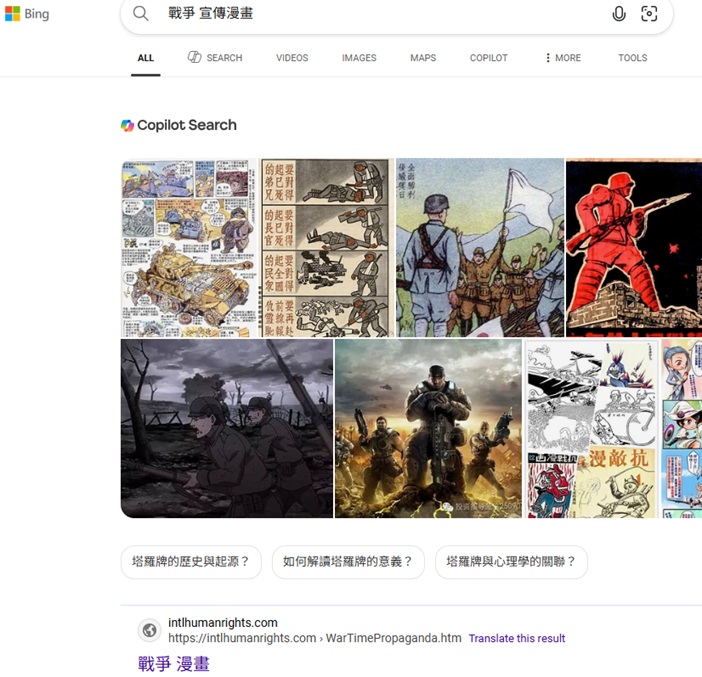
Task: Click the intlhumanrights.com globe favicon
Action: [x=149, y=630]
